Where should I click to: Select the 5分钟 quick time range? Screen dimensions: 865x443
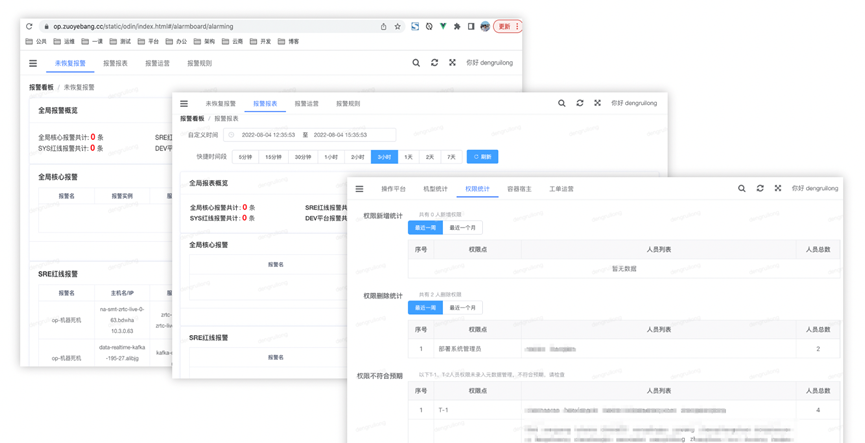(246, 157)
